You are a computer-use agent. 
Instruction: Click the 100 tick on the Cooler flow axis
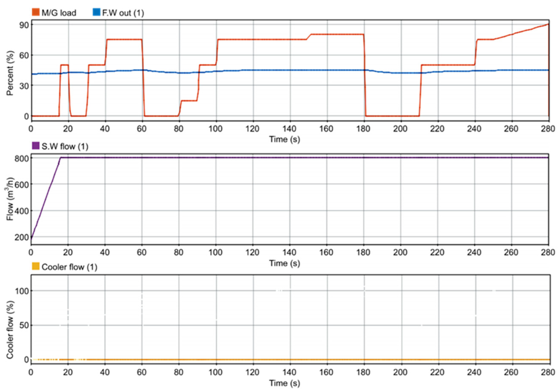pos(22,291)
